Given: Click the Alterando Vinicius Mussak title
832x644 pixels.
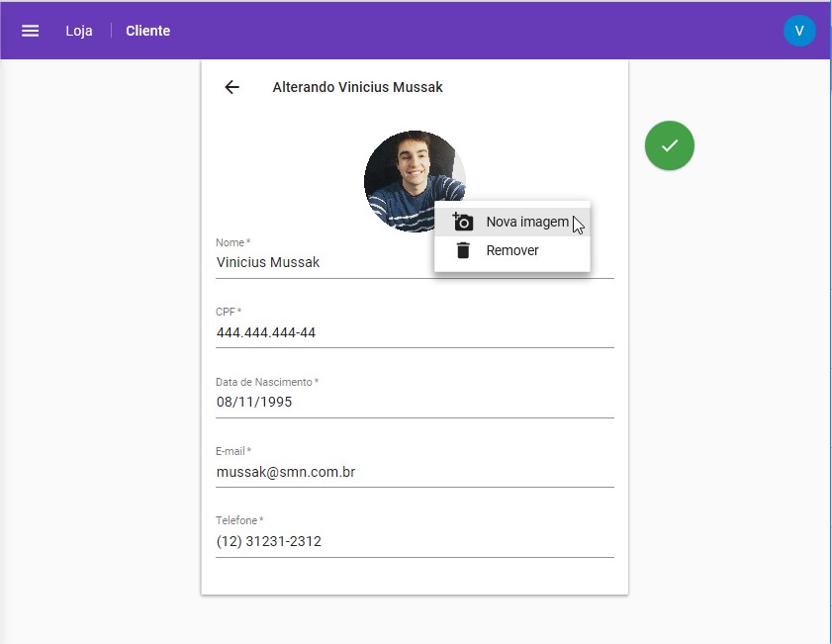Looking at the screenshot, I should click(x=357, y=87).
